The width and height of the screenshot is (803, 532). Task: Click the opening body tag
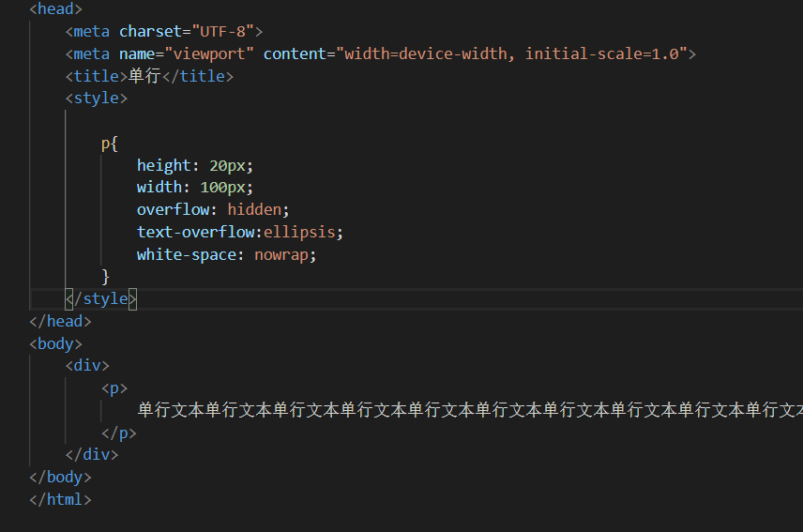56,343
